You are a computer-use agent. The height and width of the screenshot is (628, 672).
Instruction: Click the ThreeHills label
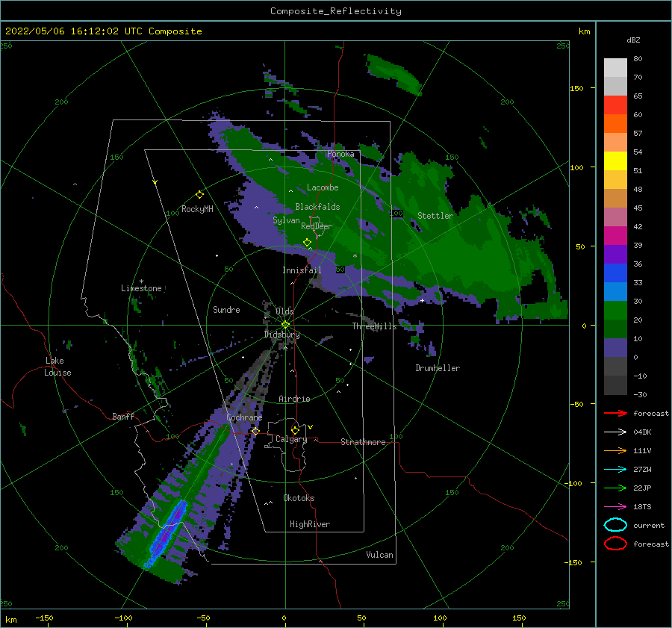(x=375, y=326)
